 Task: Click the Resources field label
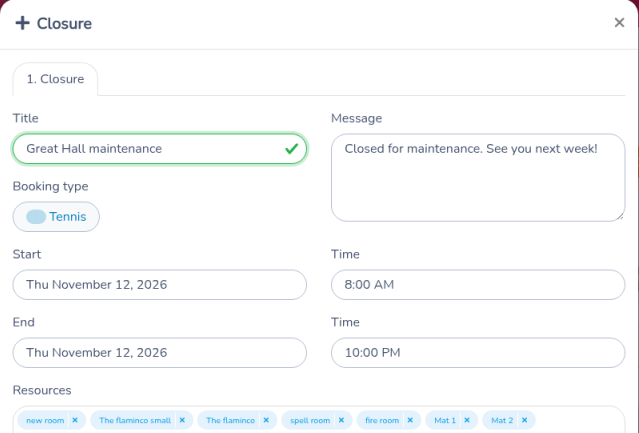(42, 390)
